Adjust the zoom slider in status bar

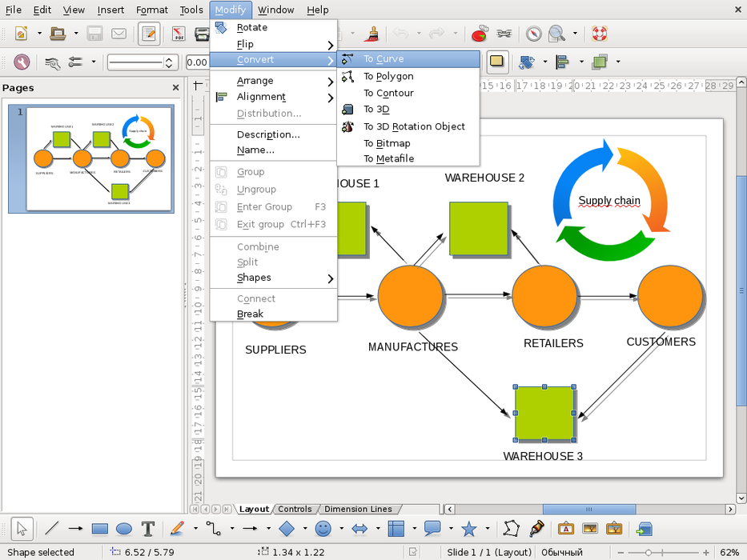(648, 552)
